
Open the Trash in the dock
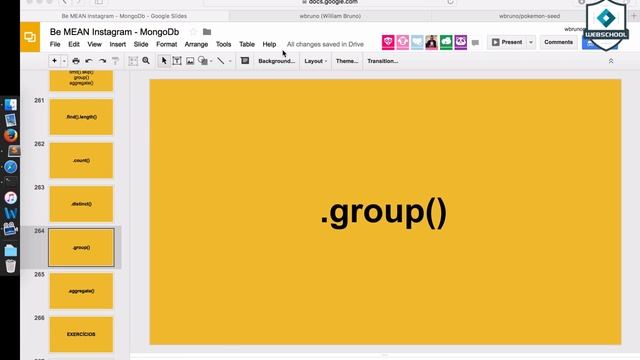[x=11, y=266]
